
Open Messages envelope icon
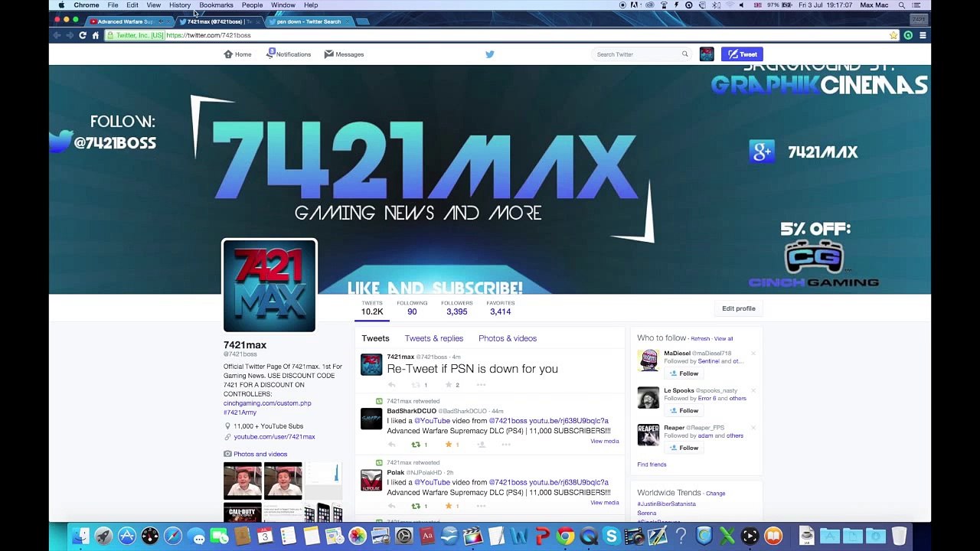[328, 54]
